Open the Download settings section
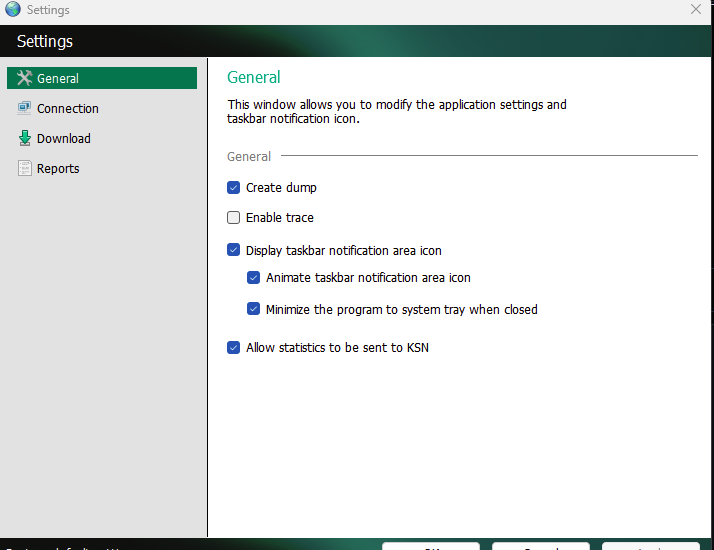 54,138
